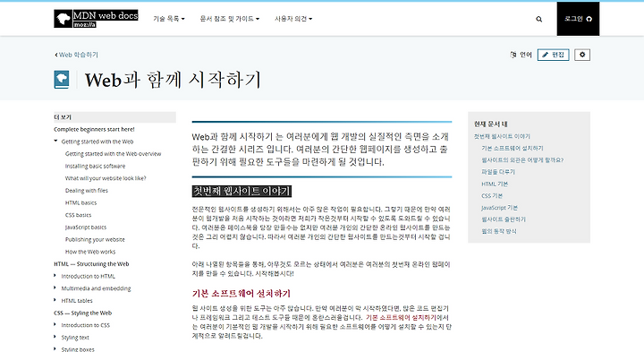The image size is (644, 352).
Task: Jump to 기본 소프트웨어 설치하기 in contents panel
Action: [x=513, y=148]
